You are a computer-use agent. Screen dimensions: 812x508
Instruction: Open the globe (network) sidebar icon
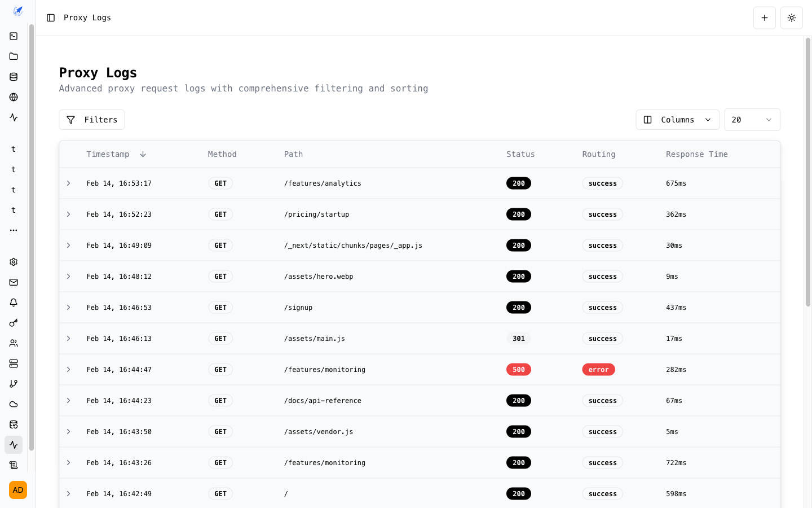[x=14, y=97]
